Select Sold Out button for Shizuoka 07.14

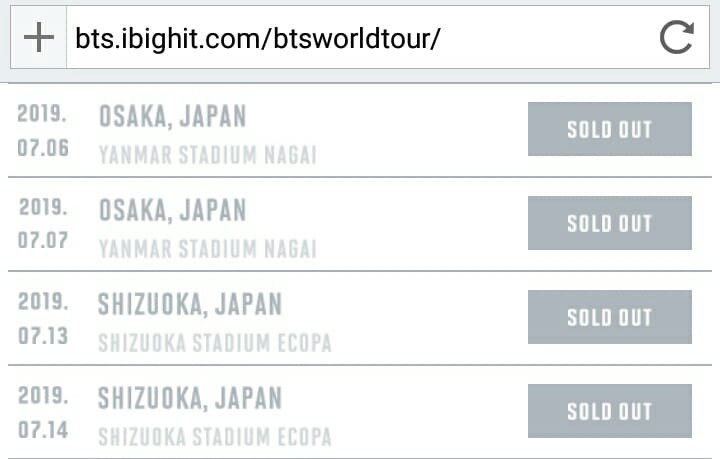[610, 411]
